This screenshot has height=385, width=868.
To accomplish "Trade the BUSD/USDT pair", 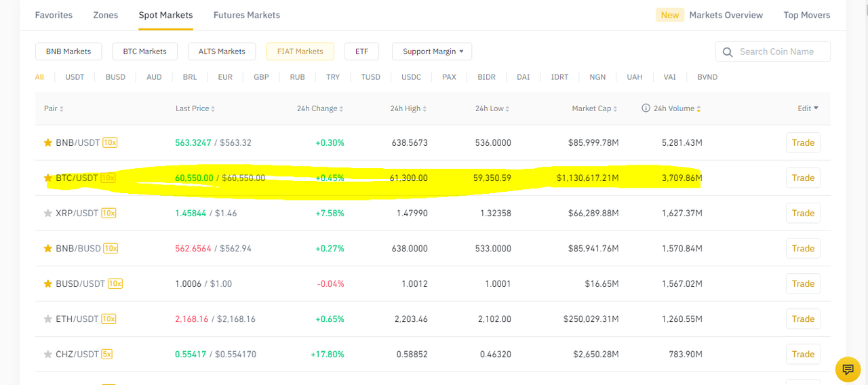I will click(803, 284).
